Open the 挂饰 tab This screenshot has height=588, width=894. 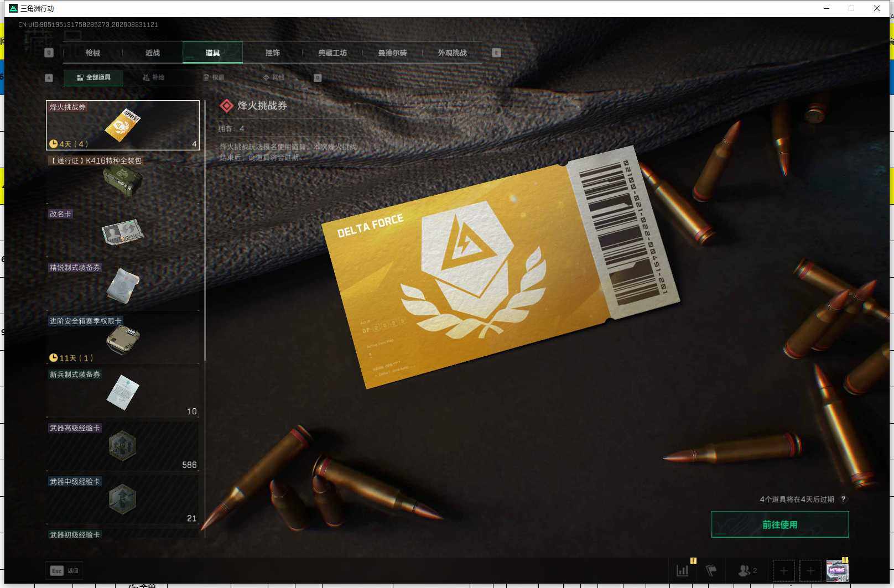pos(272,53)
